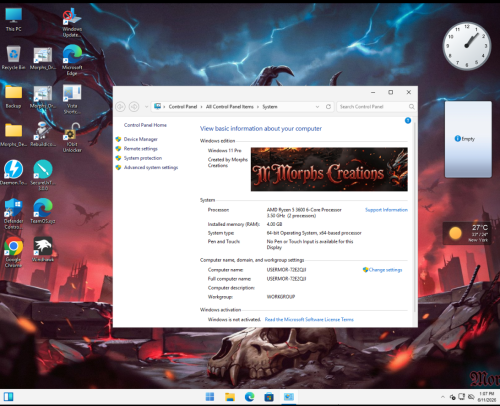Screen dimensions: 500x406
Task: Expand the address bar history dropdown
Action: [317, 107]
